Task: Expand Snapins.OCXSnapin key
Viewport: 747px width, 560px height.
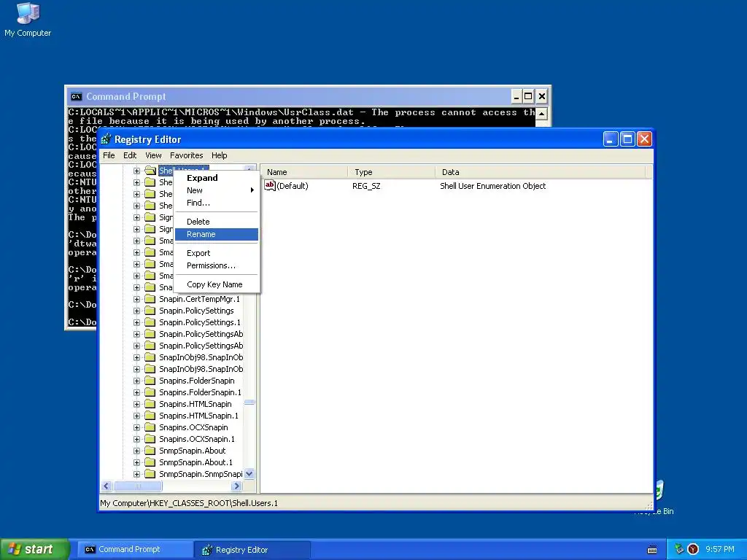Action: click(136, 427)
